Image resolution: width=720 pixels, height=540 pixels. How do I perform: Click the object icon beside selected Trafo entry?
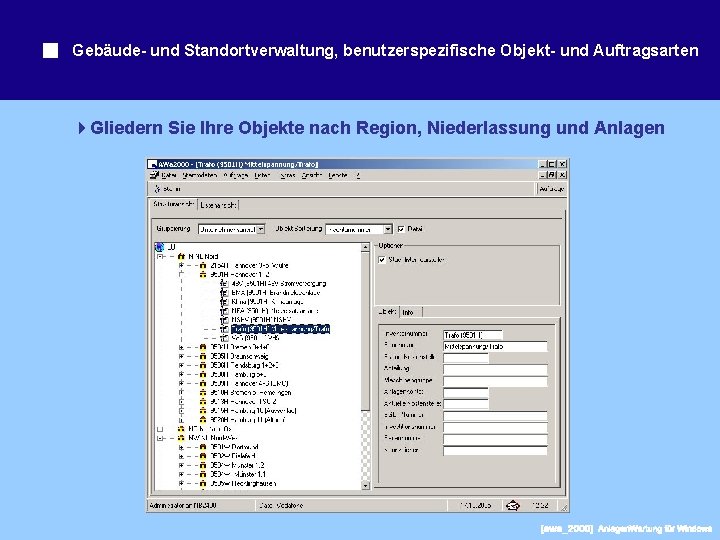224,329
